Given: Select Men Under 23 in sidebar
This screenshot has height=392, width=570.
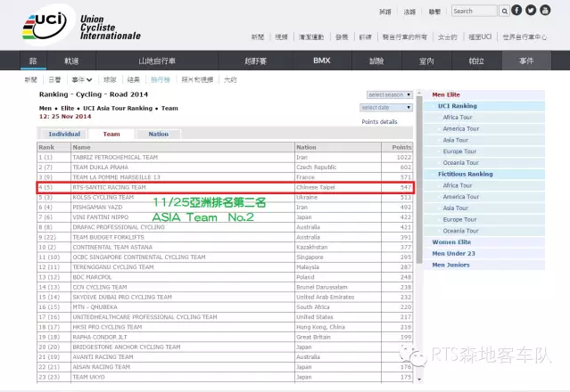Looking at the screenshot, I should 453,253.
